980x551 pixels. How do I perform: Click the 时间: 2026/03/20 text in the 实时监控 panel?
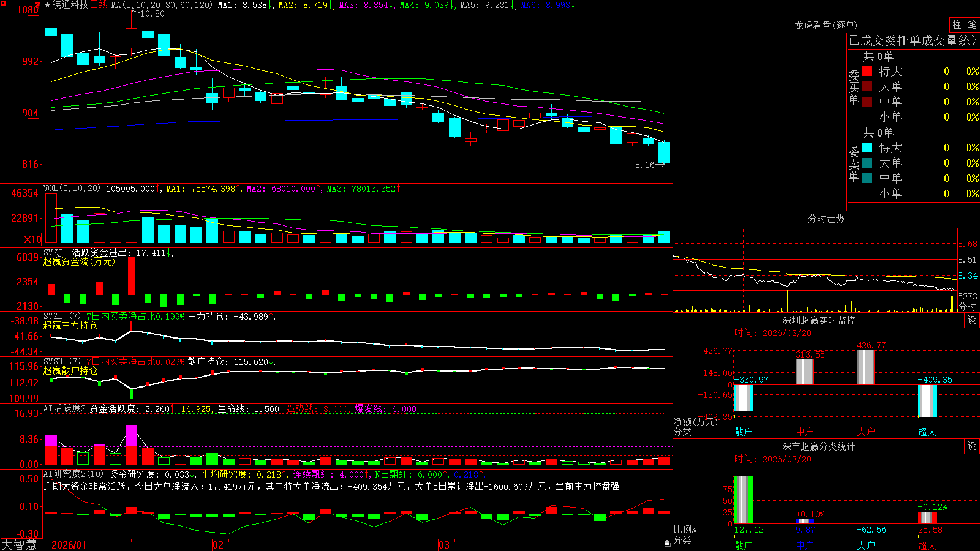tap(773, 333)
